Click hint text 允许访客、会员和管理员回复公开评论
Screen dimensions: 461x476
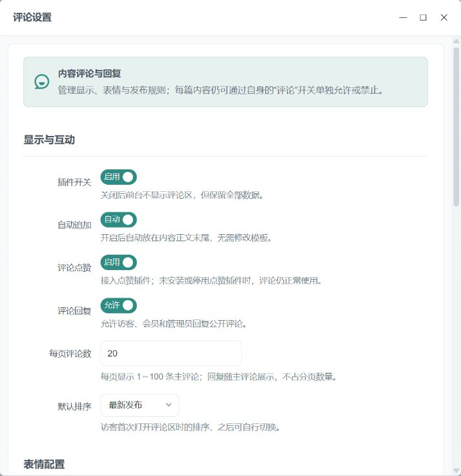tap(173, 324)
